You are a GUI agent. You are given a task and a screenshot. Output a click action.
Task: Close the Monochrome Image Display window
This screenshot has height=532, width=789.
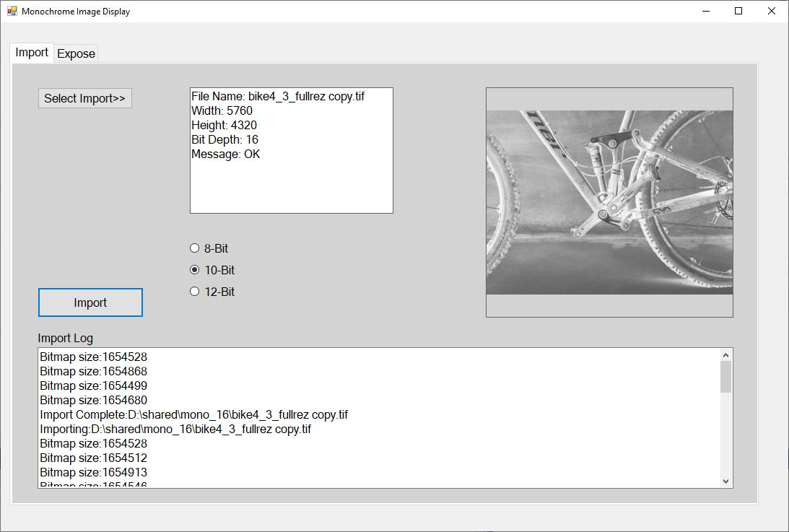pyautogui.click(x=771, y=11)
